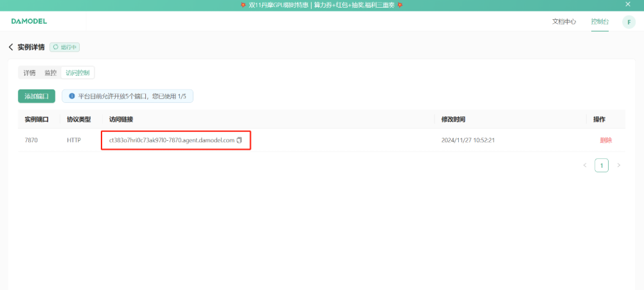The height and width of the screenshot is (290, 644).
Task: Switch to the 监控 tab
Action: click(50, 73)
